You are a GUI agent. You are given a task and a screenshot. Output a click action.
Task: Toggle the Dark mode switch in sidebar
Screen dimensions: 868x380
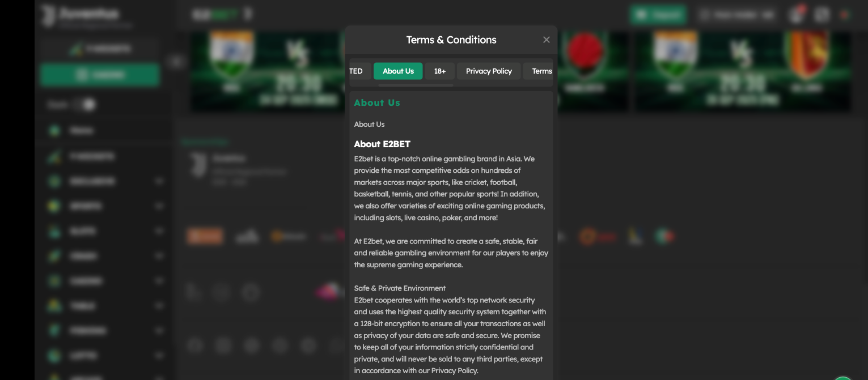87,104
